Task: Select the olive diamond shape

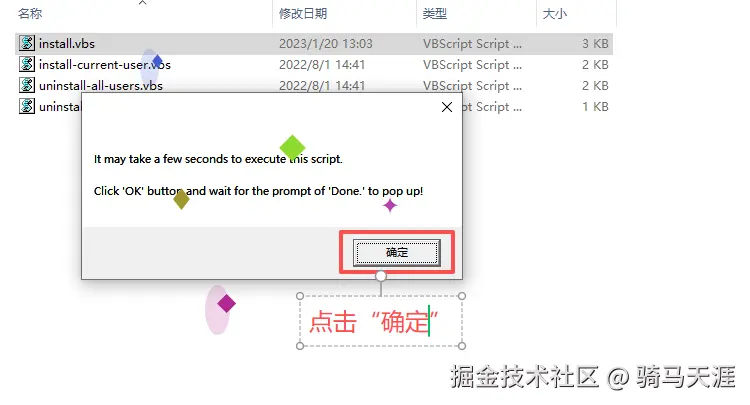Action: 181,199
